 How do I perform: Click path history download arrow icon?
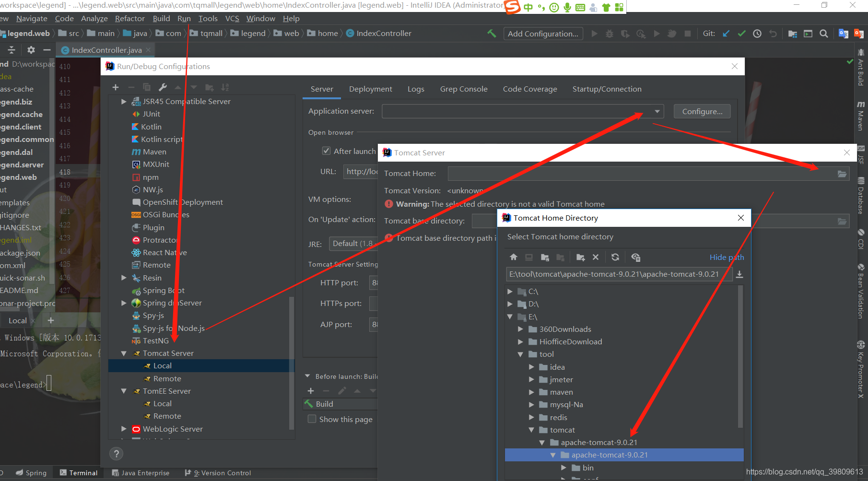(739, 274)
